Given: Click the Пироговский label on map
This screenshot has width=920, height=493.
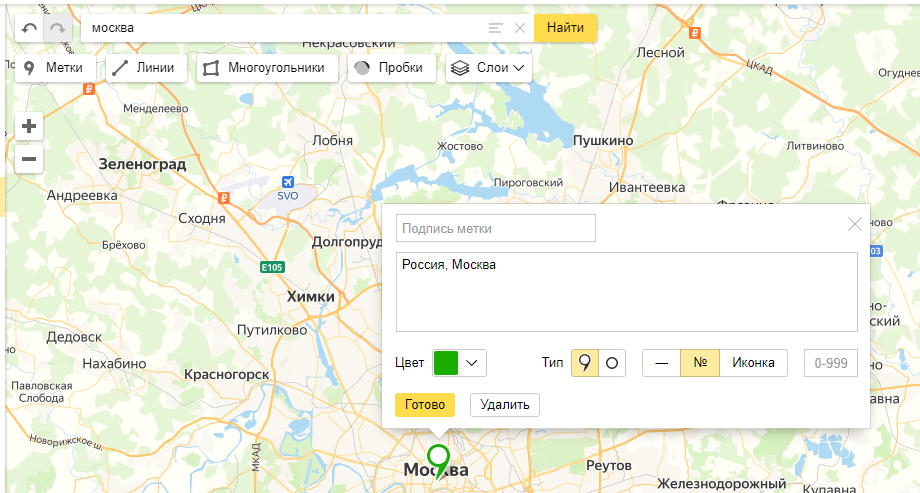Looking at the screenshot, I should (528, 183).
